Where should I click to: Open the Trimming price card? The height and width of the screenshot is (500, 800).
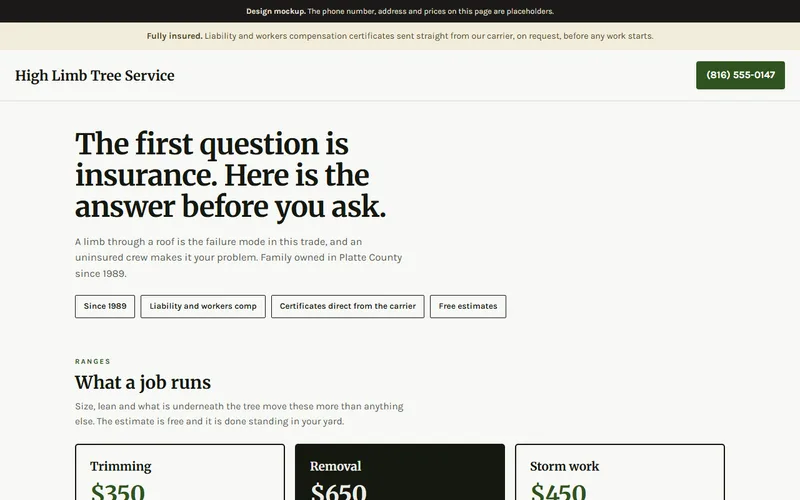[180, 472]
